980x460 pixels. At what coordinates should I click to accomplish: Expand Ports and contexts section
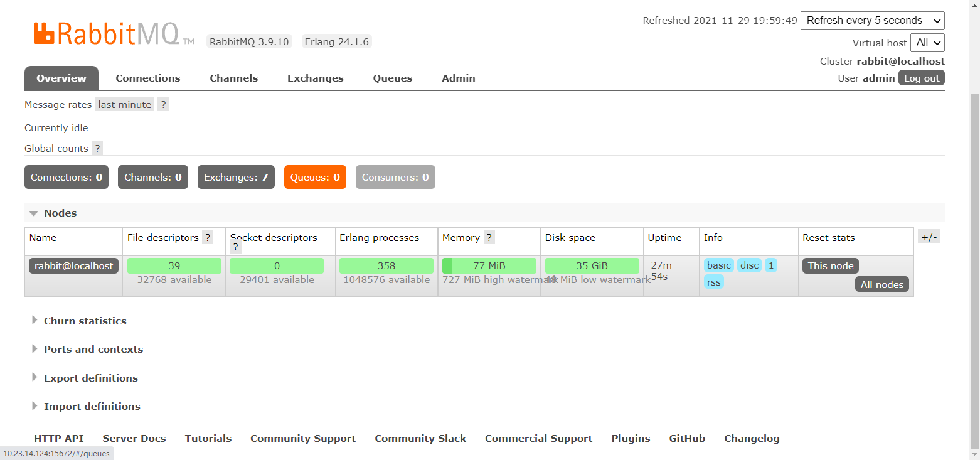tap(87, 350)
